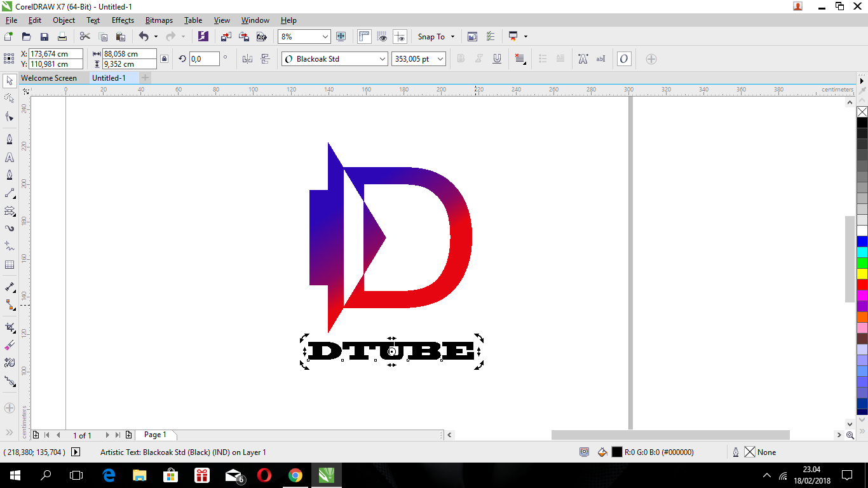Viewport: 868px width, 488px height.
Task: Click the Import icon
Action: [226, 37]
